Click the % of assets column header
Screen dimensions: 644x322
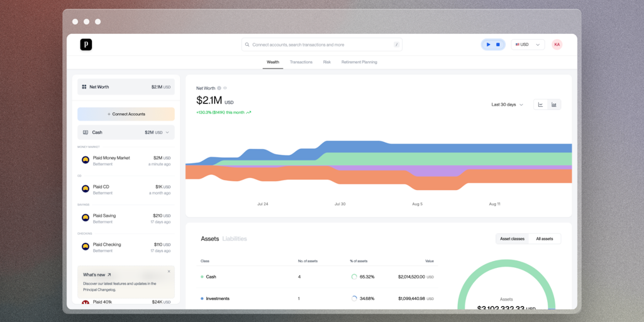(x=358, y=261)
